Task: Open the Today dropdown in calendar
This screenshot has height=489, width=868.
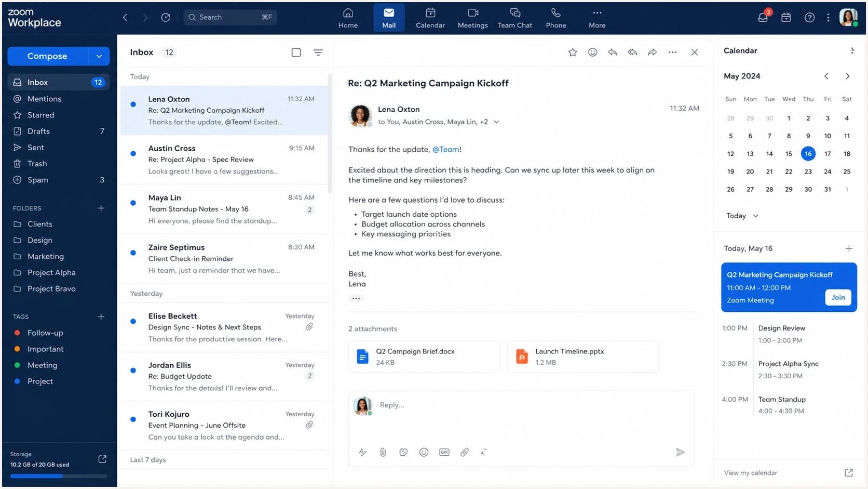Action: (x=742, y=216)
